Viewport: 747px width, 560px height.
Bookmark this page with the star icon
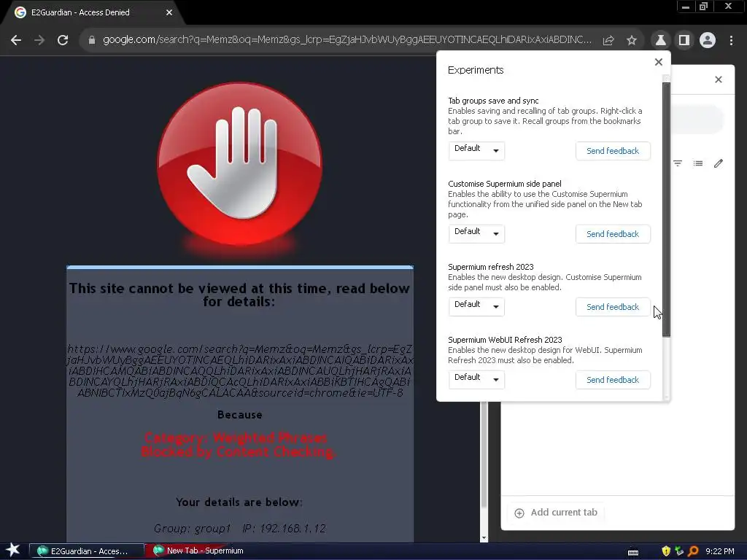click(x=632, y=41)
